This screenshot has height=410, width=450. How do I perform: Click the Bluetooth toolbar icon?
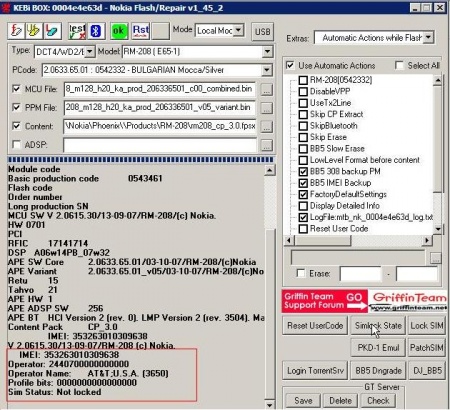tap(96, 31)
